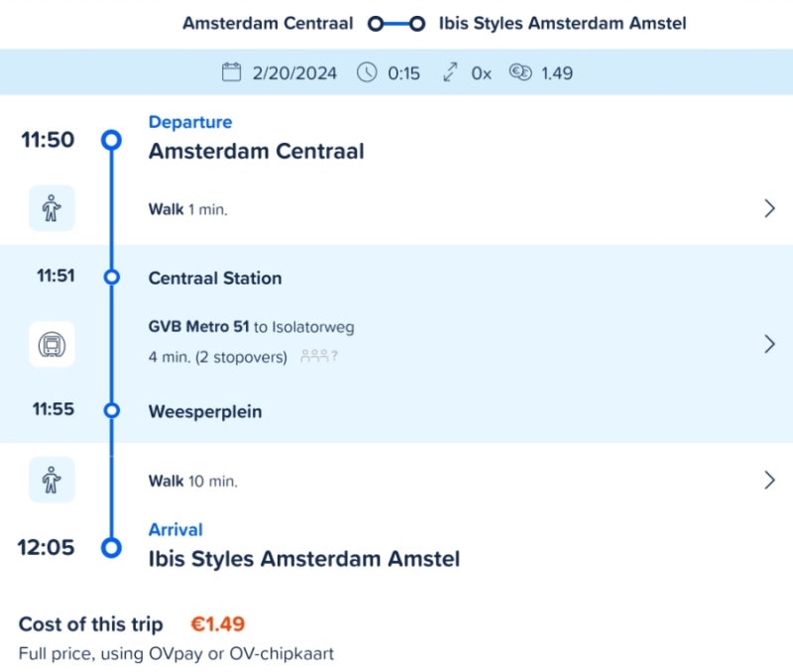Click the 11:50 departure timeline marker

112,140
